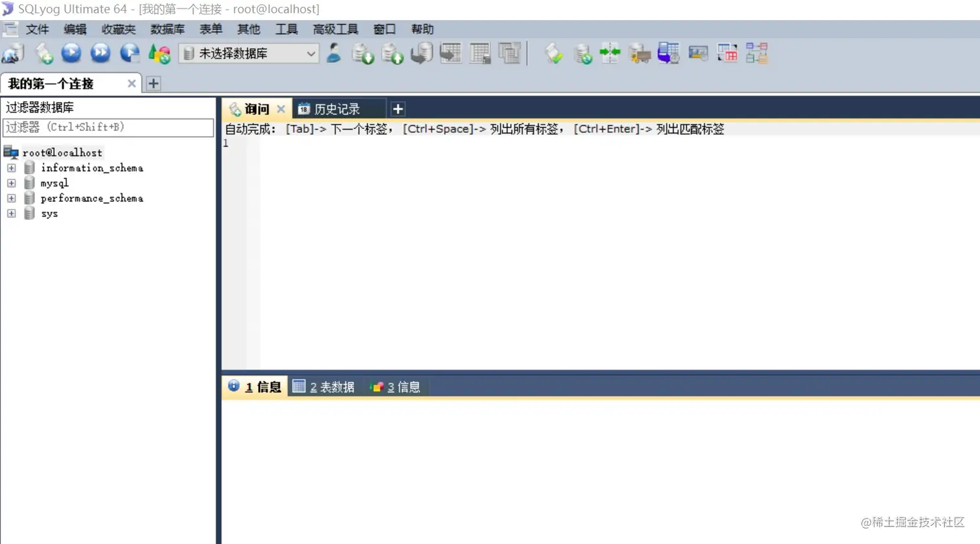The height and width of the screenshot is (544, 980).
Task: Select performance_schema in the tree
Action: pyautogui.click(x=92, y=198)
